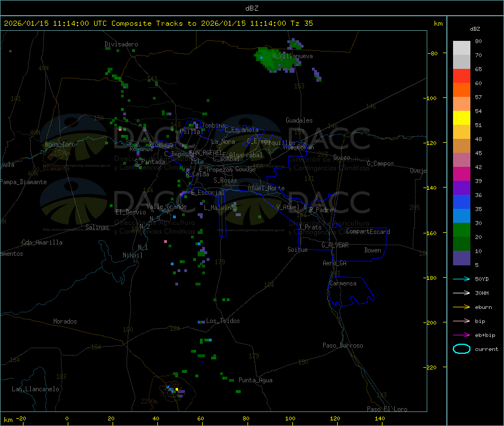Click the 'Tz 35' text in header
The width and height of the screenshot is (504, 426).
coord(301,24)
